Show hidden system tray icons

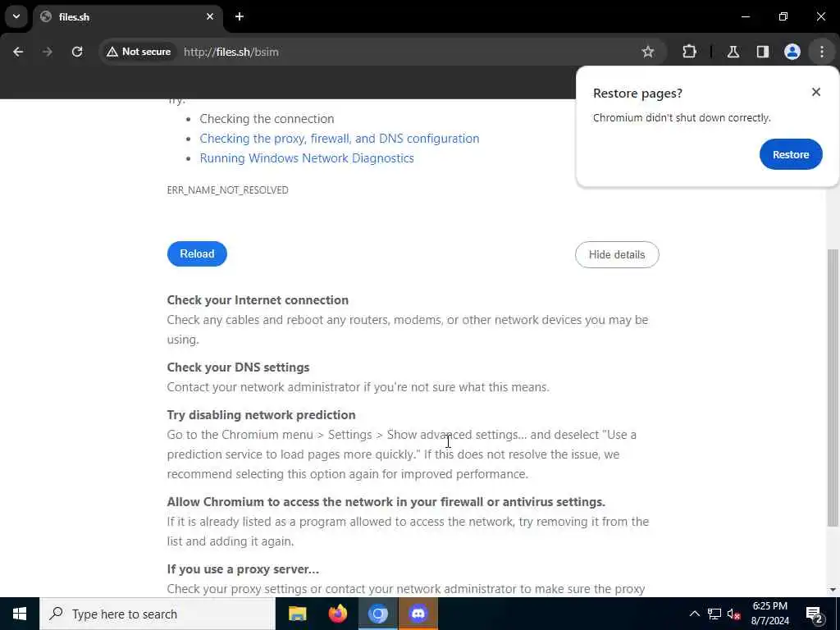[694, 614]
